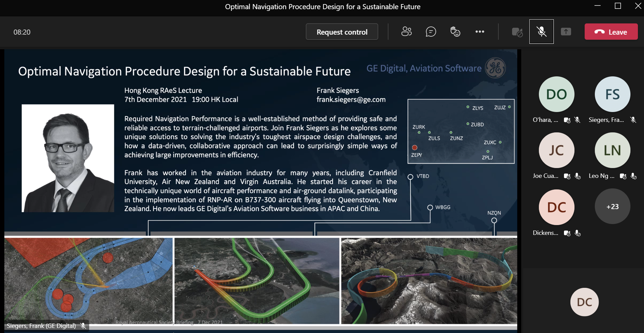The image size is (644, 333).
Task: Maximize the meeting window
Action: (x=618, y=6)
